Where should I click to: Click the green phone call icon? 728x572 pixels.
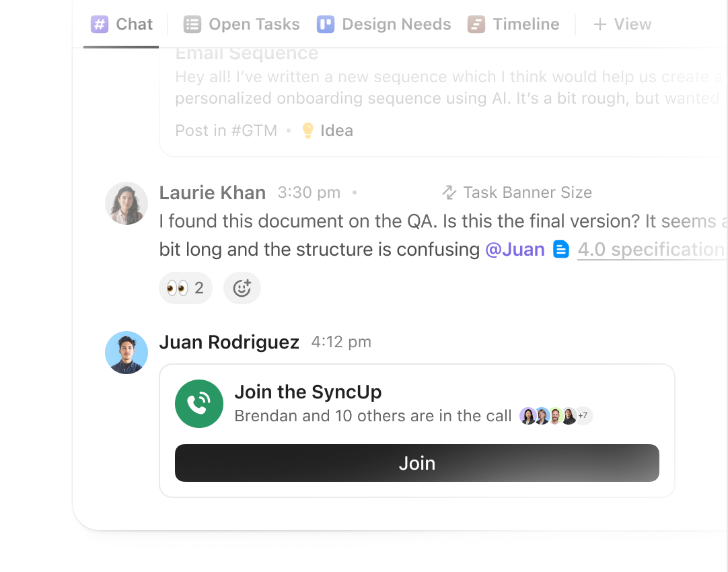[x=199, y=404]
